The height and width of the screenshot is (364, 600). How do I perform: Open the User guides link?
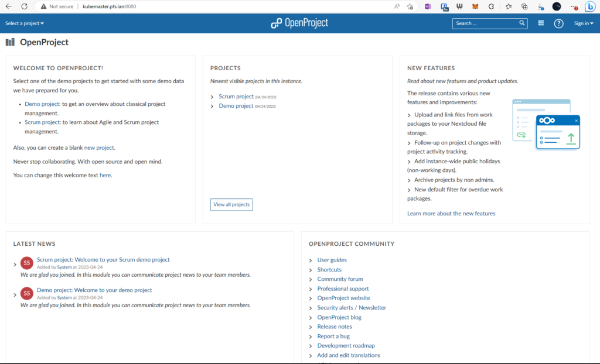click(x=332, y=260)
